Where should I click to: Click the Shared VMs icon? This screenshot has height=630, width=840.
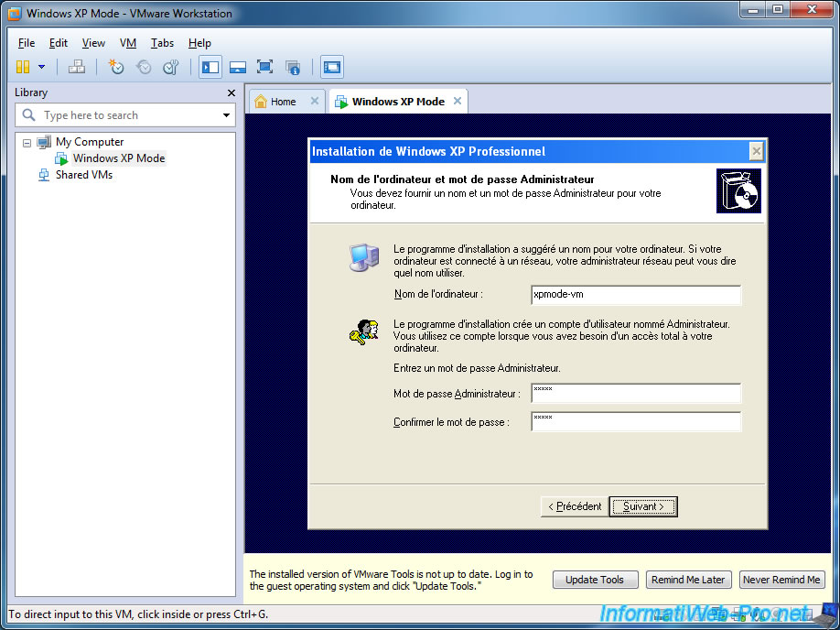pyautogui.click(x=43, y=175)
